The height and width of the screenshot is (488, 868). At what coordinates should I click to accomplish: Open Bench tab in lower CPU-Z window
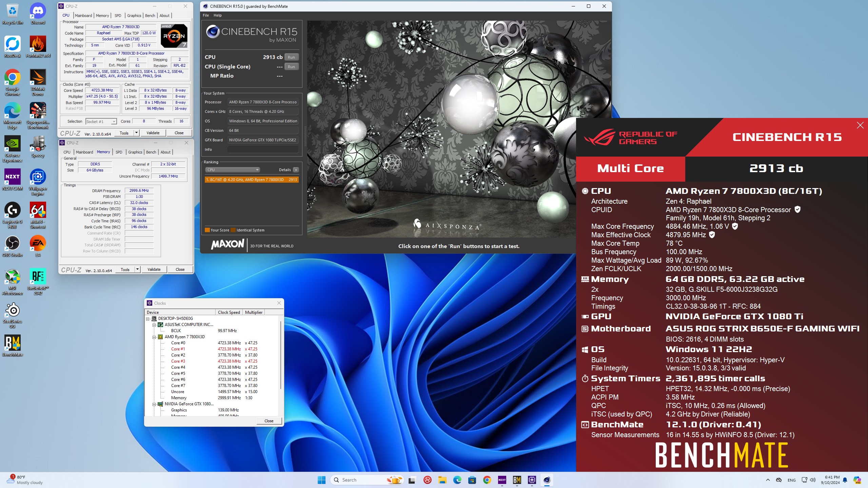coord(151,152)
